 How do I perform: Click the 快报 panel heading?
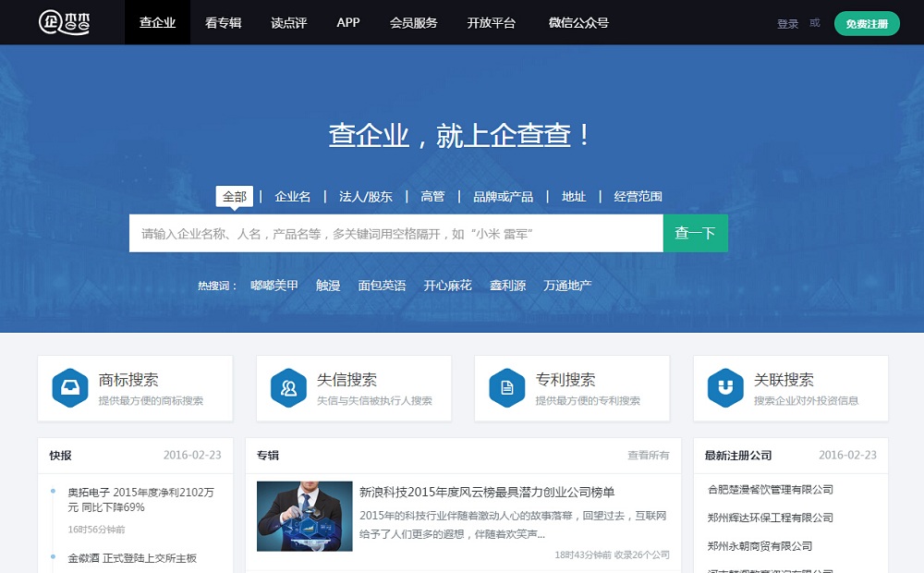tap(61, 456)
